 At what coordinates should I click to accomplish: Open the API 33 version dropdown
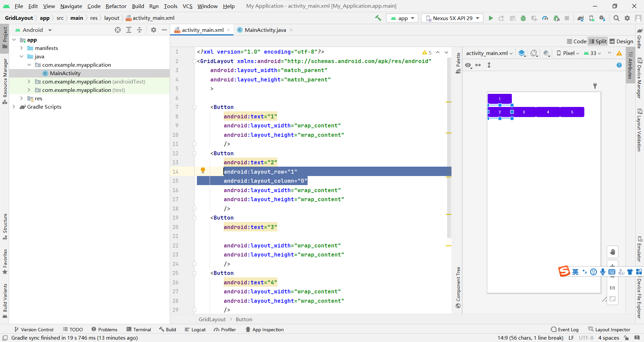coord(592,53)
